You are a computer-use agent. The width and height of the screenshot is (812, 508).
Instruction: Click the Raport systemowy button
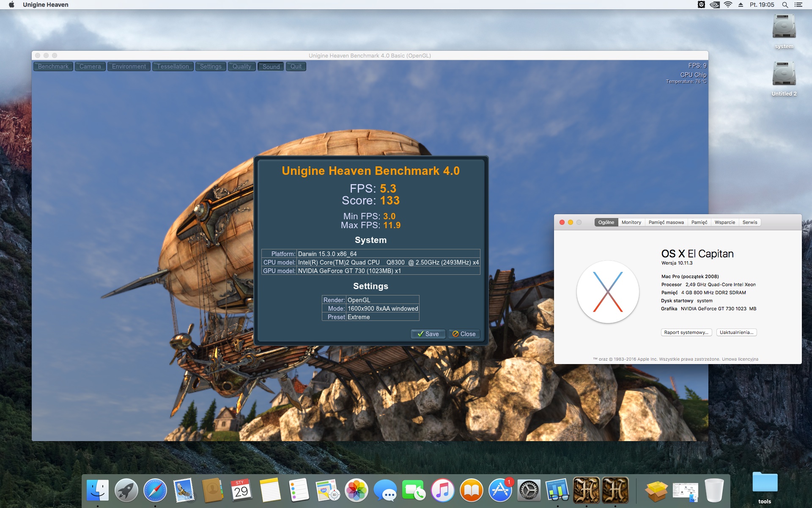(x=686, y=332)
